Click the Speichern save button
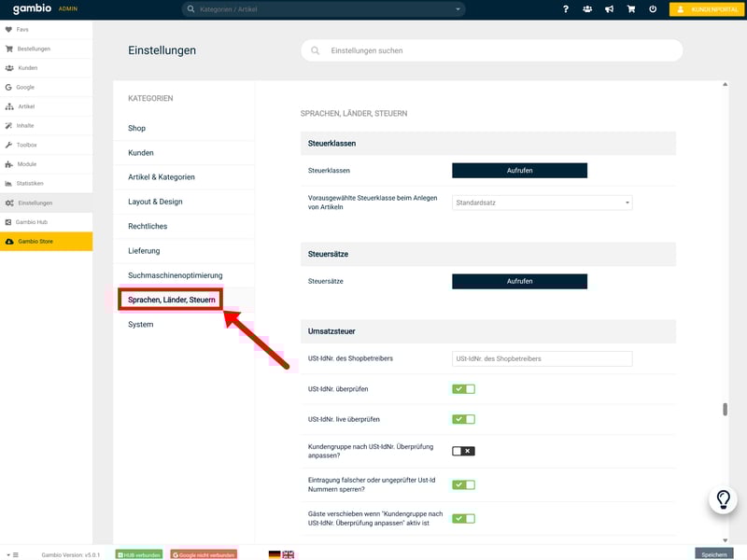 point(714,554)
